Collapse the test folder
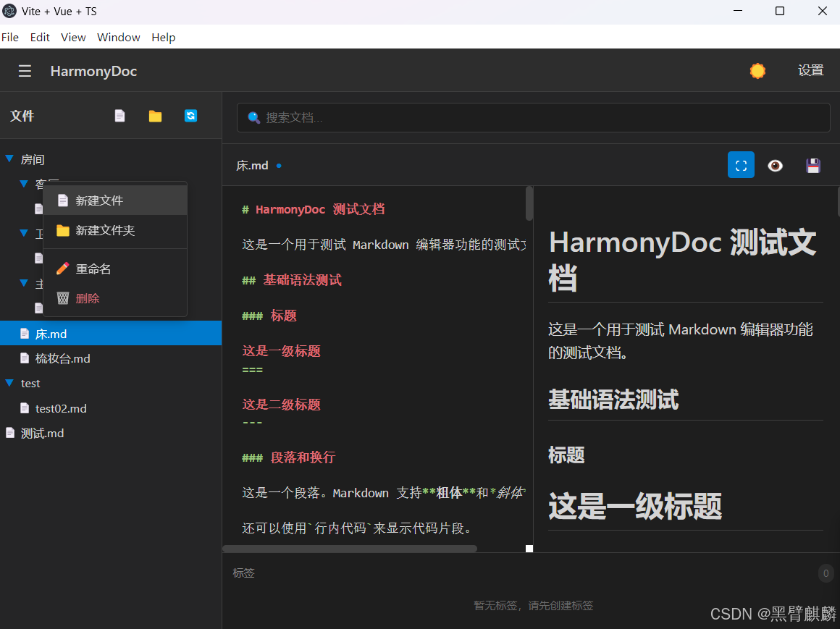The width and height of the screenshot is (840, 629). pos(9,383)
